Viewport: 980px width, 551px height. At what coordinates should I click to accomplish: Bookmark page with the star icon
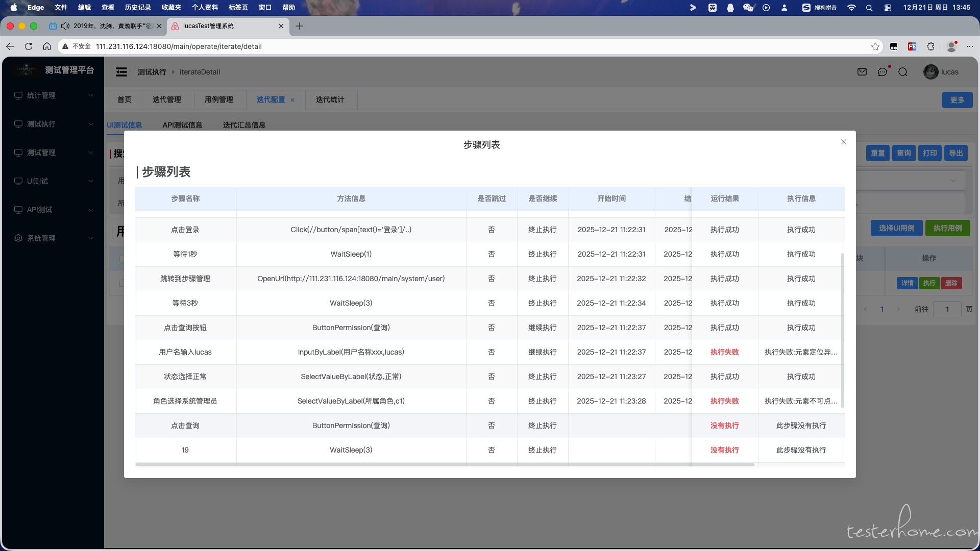[875, 46]
